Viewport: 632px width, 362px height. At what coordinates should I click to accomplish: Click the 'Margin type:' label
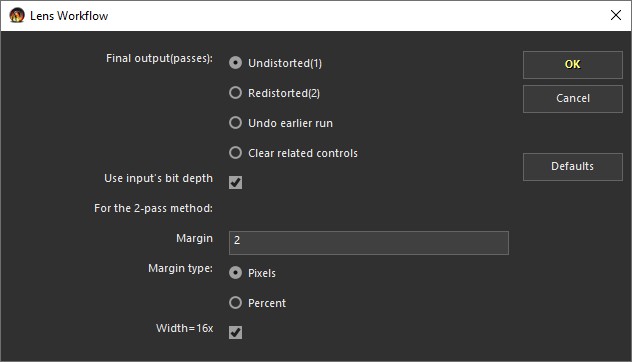click(x=180, y=268)
